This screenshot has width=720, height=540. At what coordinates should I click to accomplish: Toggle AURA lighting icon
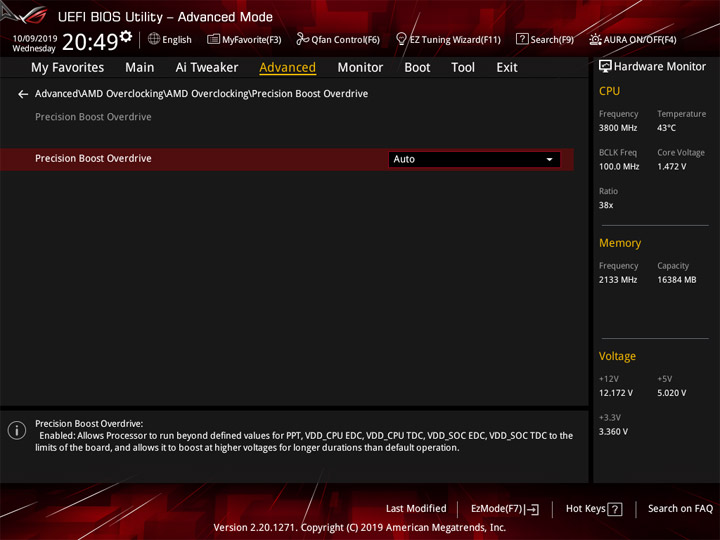595,39
